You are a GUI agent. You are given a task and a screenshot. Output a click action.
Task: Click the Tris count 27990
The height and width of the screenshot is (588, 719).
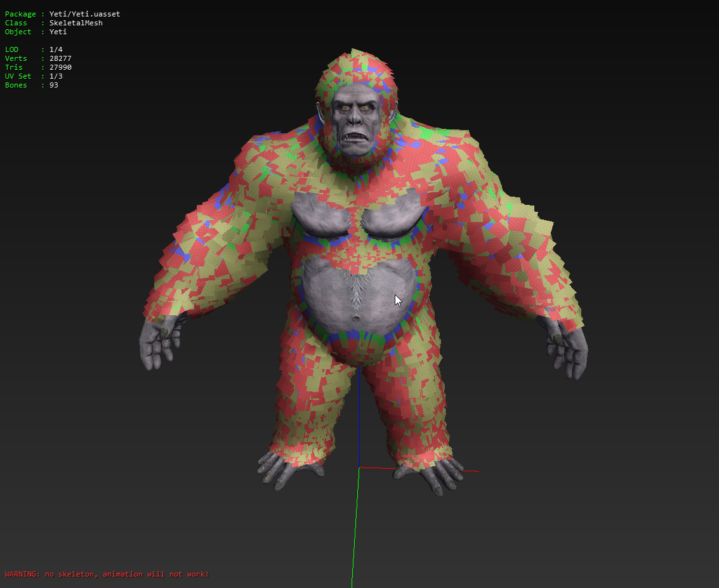tap(60, 67)
